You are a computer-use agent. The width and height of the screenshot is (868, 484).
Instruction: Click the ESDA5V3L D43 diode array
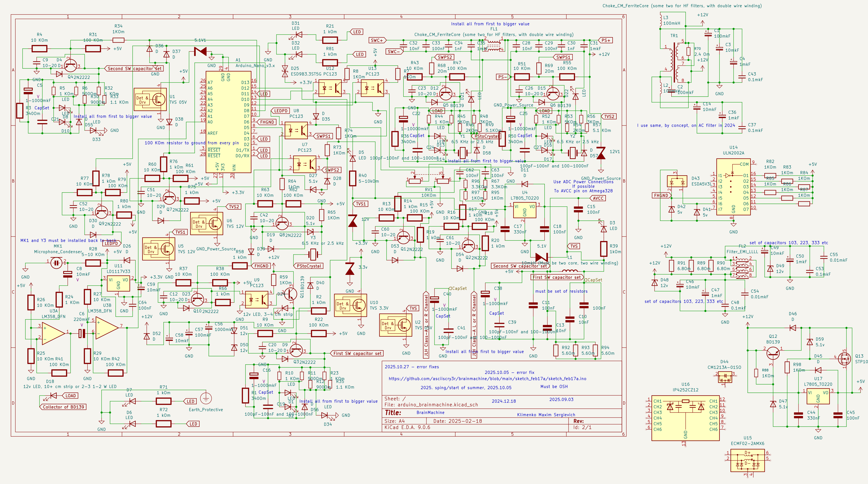pyautogui.click(x=677, y=182)
